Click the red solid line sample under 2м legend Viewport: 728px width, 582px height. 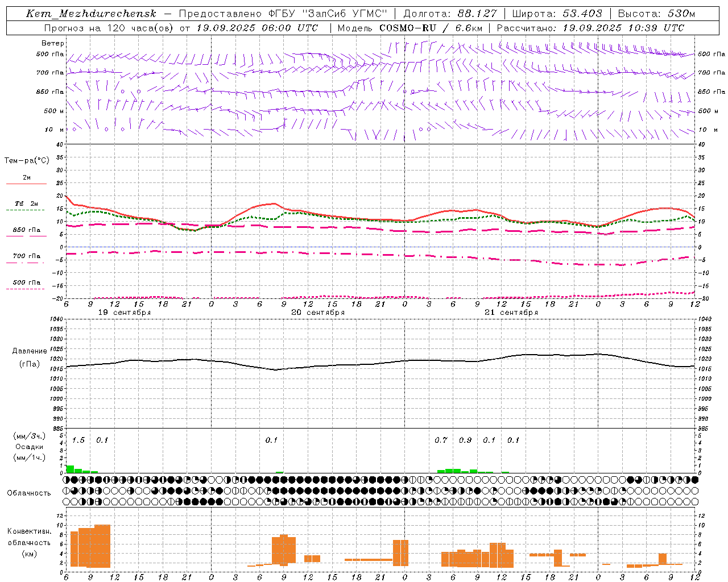(26, 184)
